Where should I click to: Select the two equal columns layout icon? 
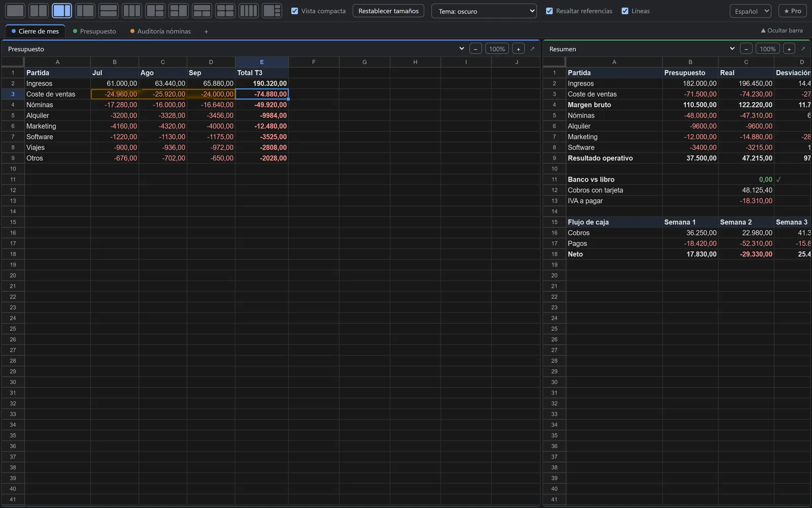39,11
